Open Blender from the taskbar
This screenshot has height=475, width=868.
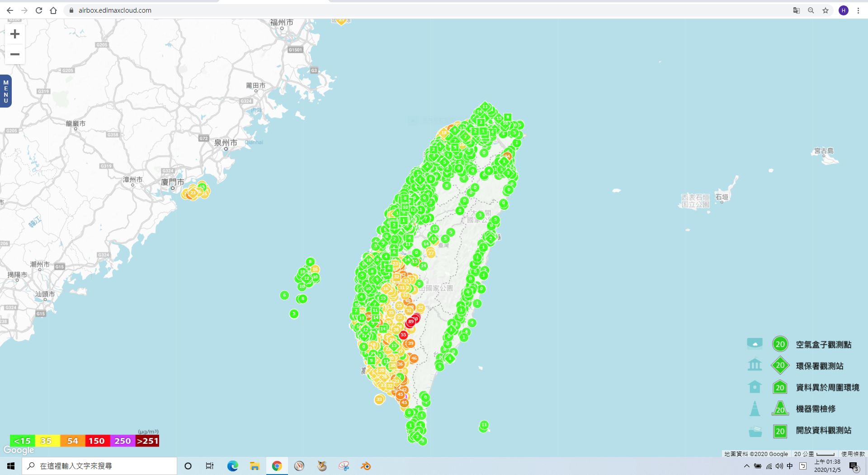(x=366, y=466)
